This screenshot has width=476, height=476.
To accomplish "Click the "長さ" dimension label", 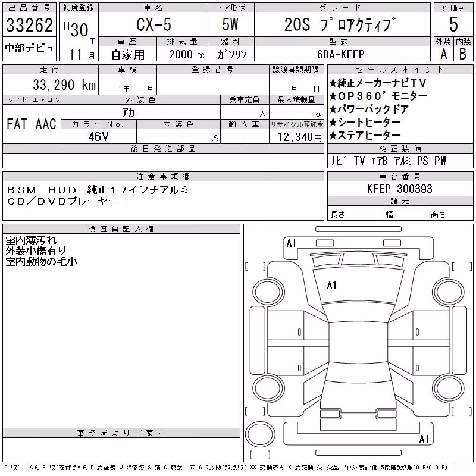I will 337,215.
